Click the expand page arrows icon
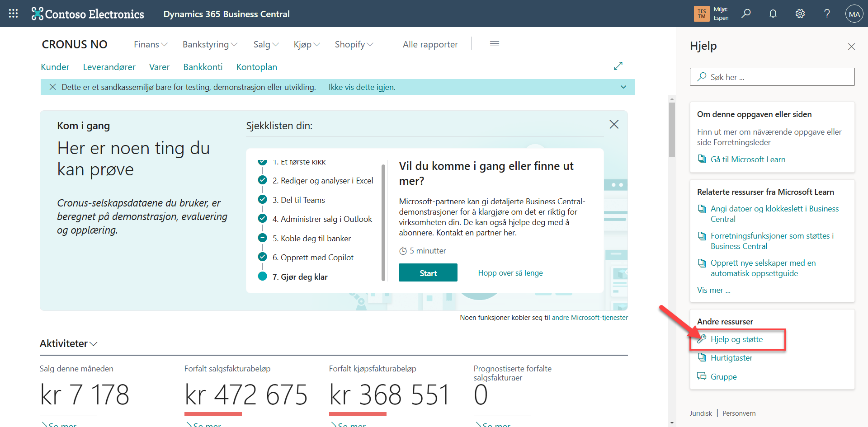The image size is (868, 427). click(618, 66)
